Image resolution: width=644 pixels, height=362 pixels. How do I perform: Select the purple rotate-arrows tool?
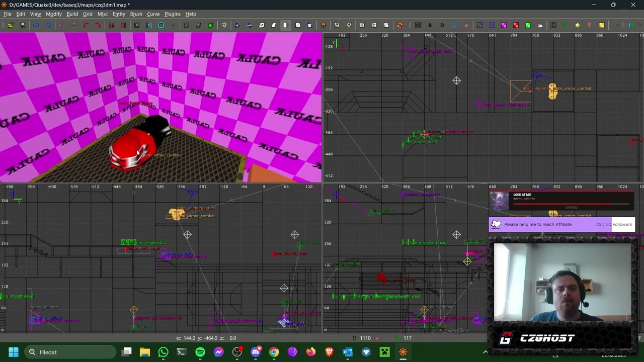click(x=250, y=25)
